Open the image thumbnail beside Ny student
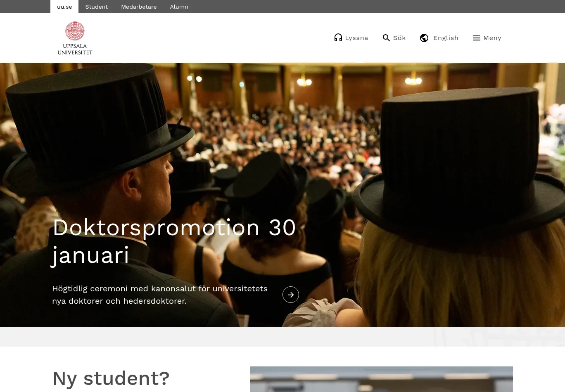 point(381,379)
